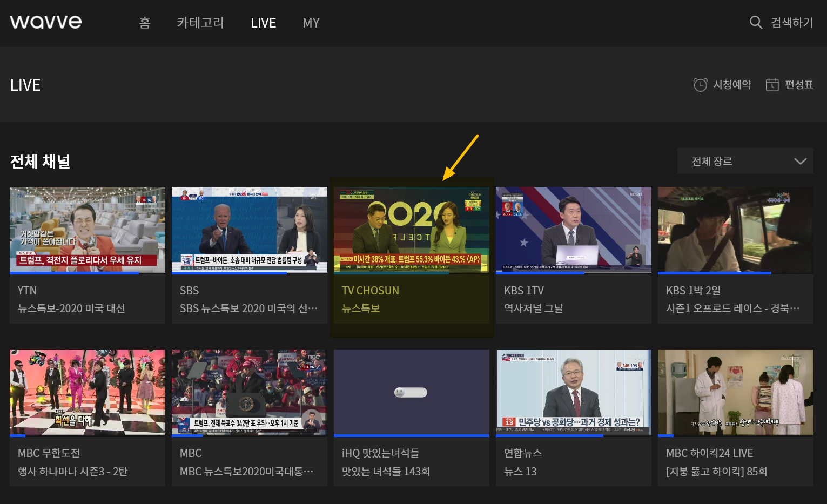Click the 'KBS 1박 2일' channel name
The image size is (827, 504).
click(x=693, y=291)
